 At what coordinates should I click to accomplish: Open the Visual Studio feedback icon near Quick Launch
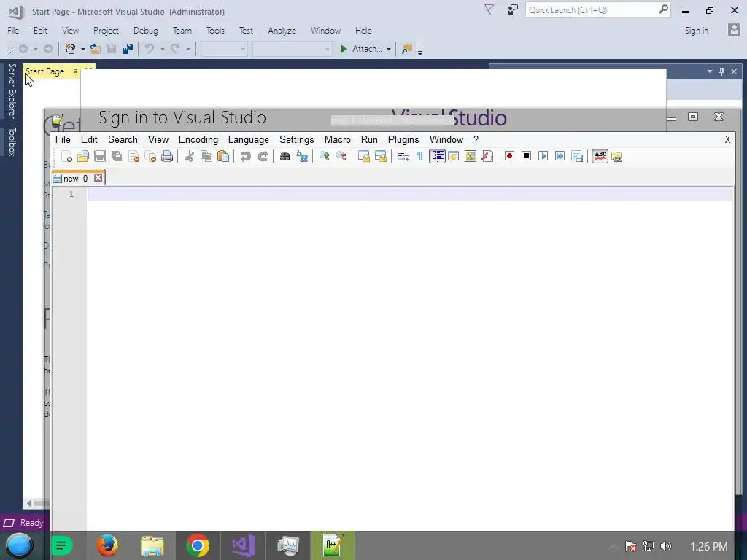point(513,9)
